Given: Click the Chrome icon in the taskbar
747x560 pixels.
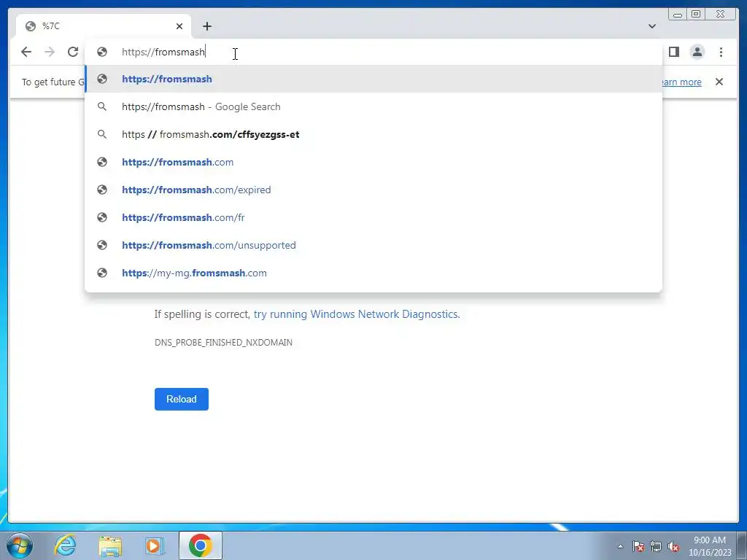Looking at the screenshot, I should point(201,545).
